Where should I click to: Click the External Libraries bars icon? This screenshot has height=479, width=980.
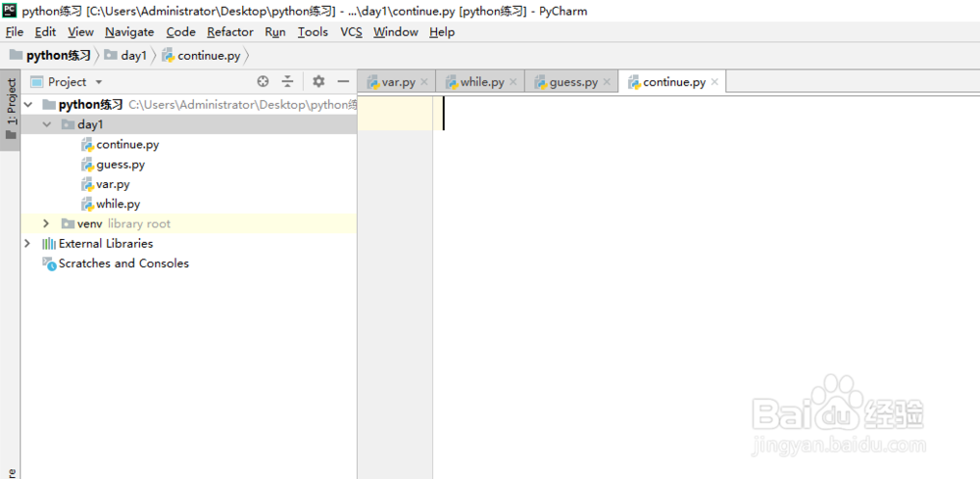[49, 244]
